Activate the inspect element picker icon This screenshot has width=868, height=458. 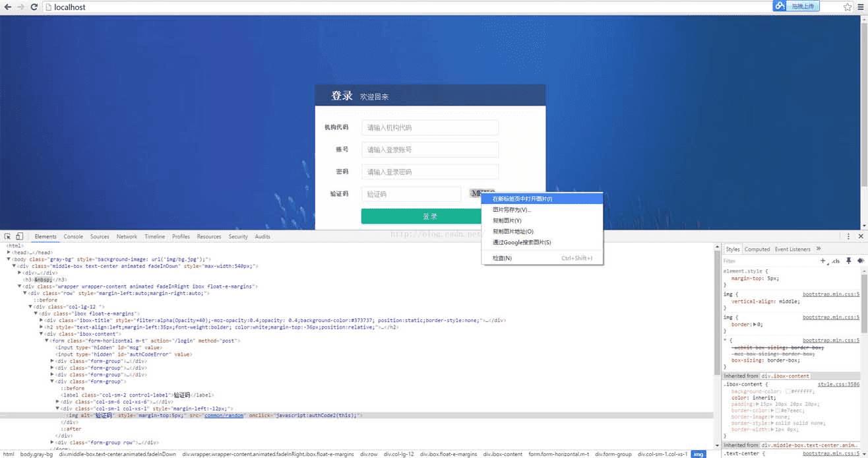coord(7,236)
